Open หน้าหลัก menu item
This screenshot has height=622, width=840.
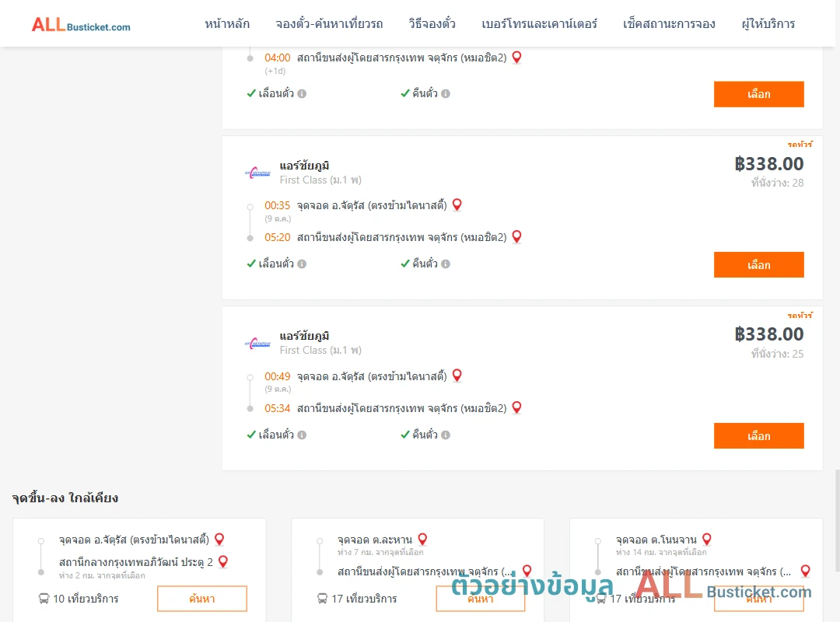[x=227, y=23]
